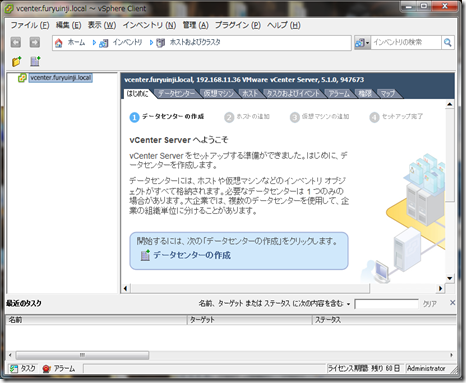Click the アラーム status bar label
The image size is (466, 383).
click(64, 368)
